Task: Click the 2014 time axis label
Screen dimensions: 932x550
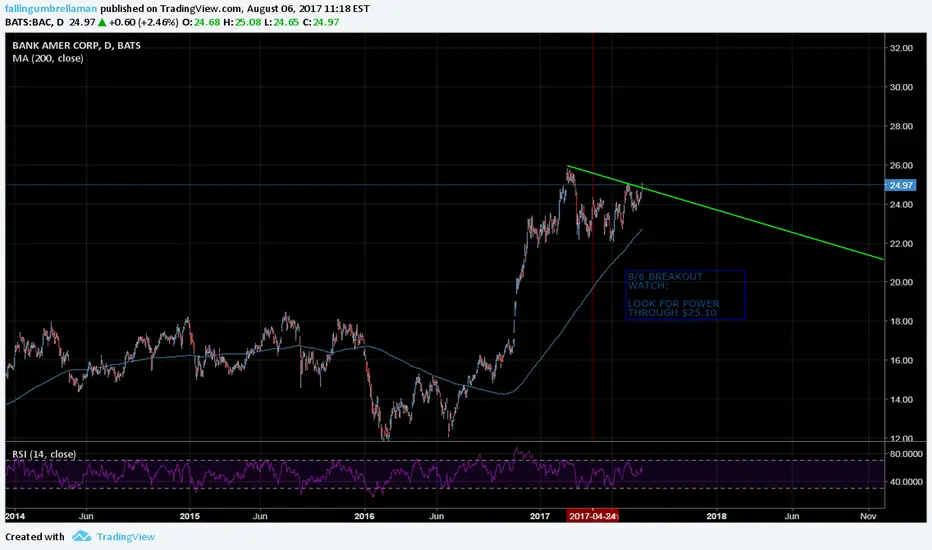Action: [15, 516]
